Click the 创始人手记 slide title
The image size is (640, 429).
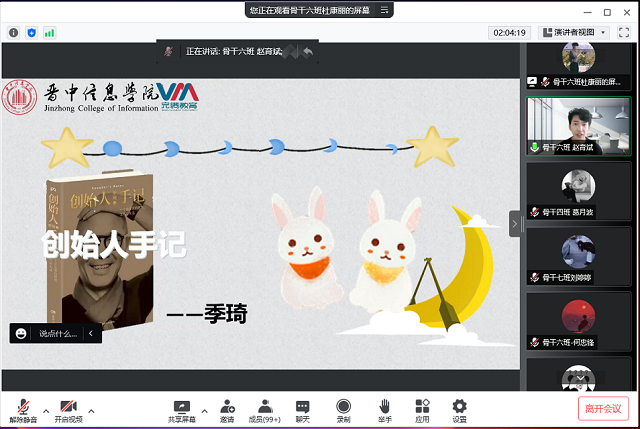(114, 245)
